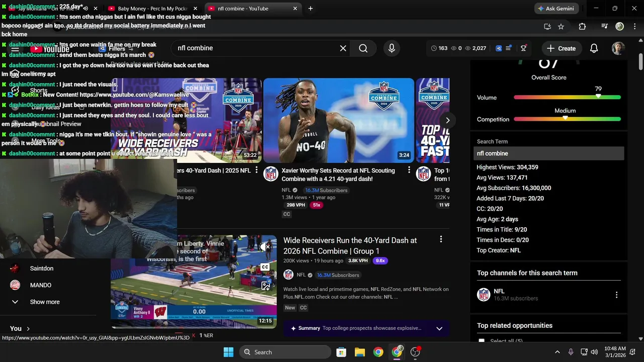Expand the You section chevron
The width and height of the screenshot is (644, 362).
[28, 329]
